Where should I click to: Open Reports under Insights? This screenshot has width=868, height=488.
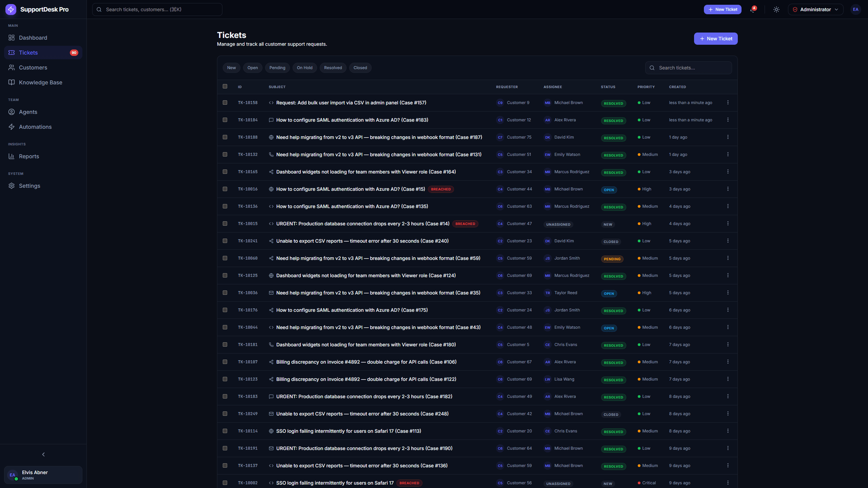pos(43,156)
